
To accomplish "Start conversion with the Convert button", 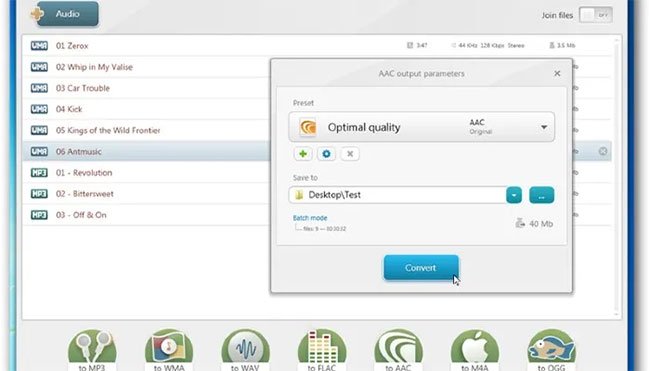I will 421,267.
